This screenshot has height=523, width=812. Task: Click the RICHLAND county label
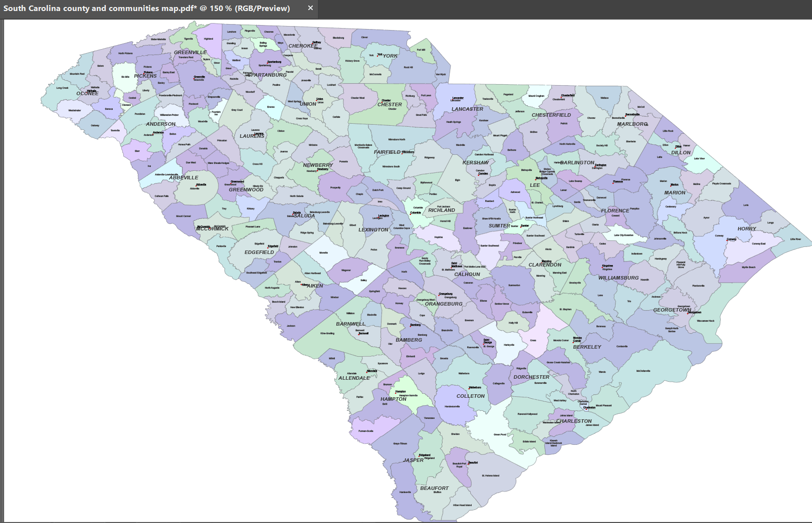point(442,210)
